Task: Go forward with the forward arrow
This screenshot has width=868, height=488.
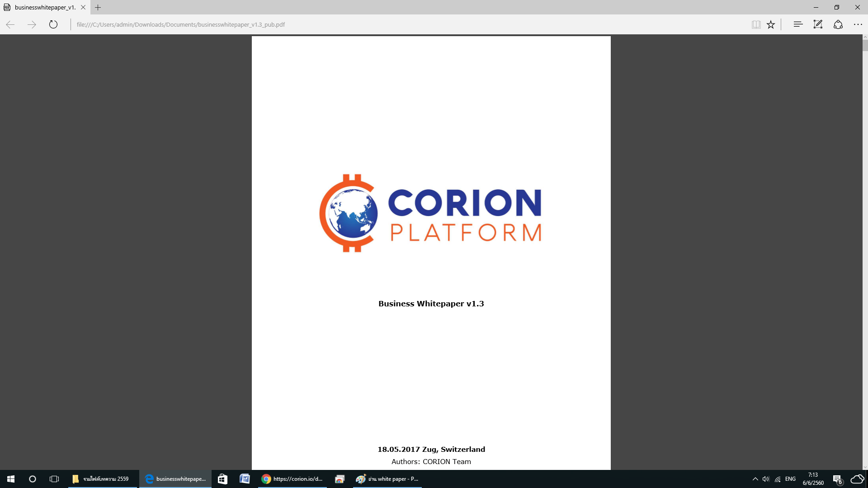Action: (x=32, y=24)
